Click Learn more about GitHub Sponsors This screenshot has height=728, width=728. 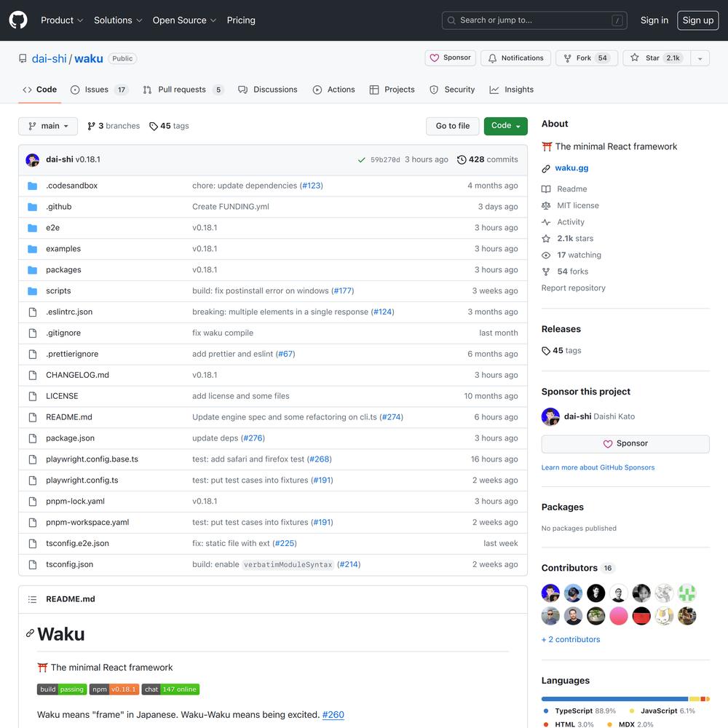click(598, 467)
